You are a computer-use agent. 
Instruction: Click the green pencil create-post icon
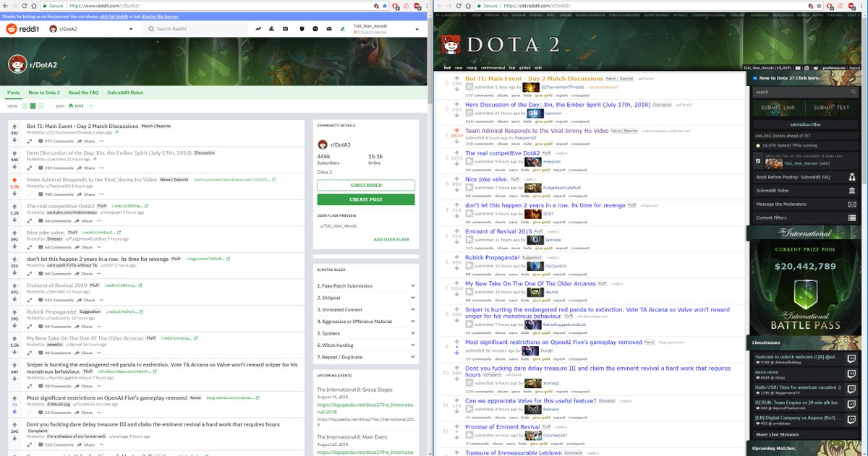click(x=342, y=29)
